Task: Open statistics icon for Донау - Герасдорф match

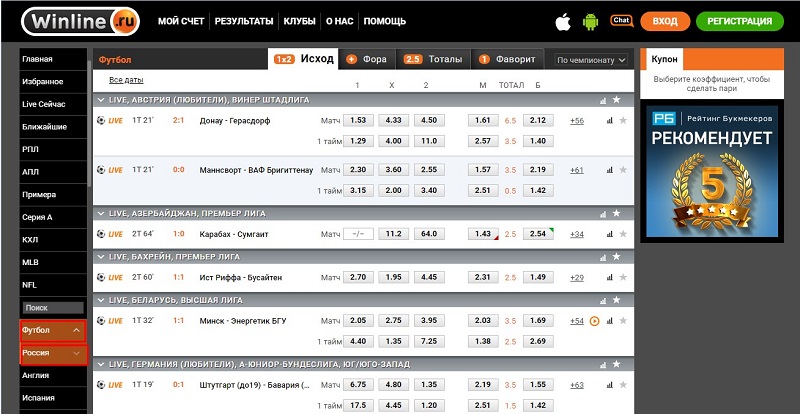Action: (609, 120)
